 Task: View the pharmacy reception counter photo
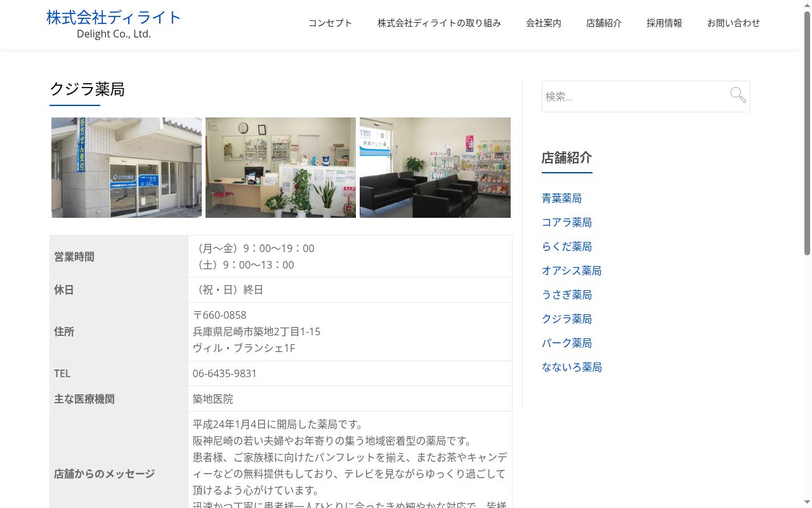[x=280, y=168]
